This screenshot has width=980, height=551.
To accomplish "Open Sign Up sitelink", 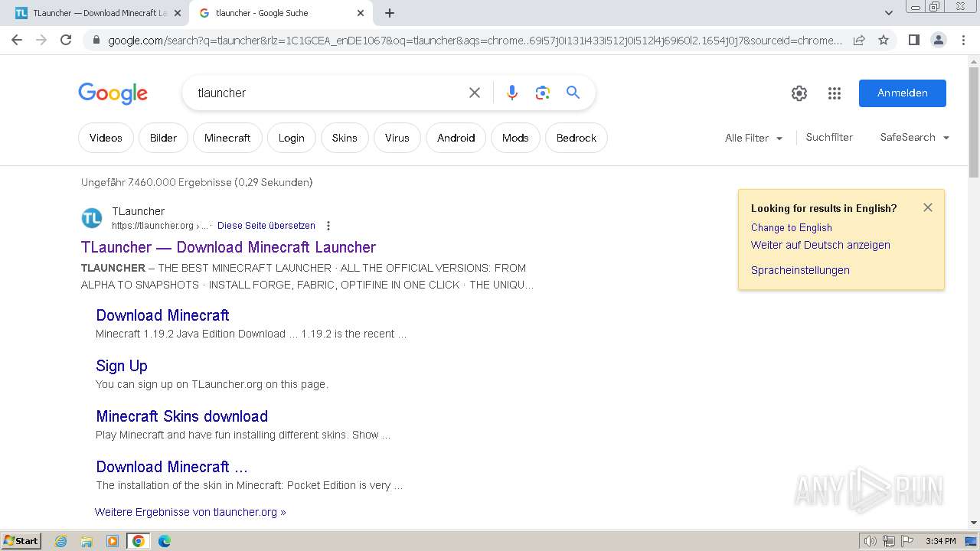I will 122,366.
